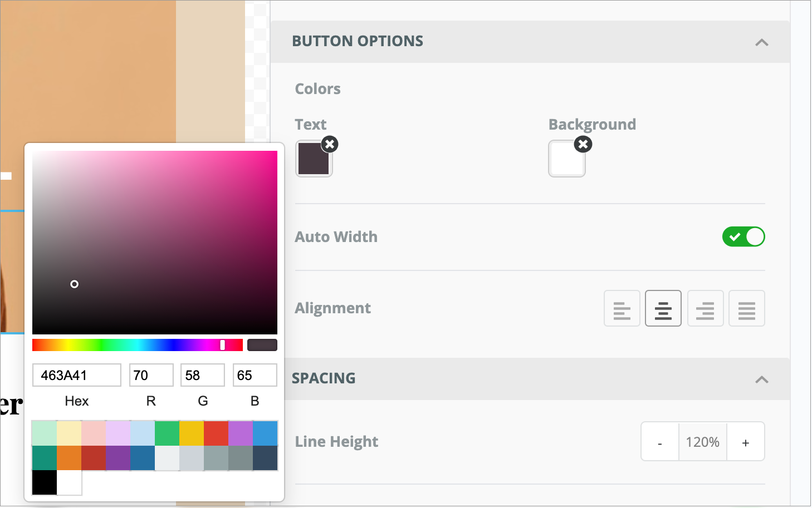Select center alignment icon
812x508 pixels.
tap(663, 308)
